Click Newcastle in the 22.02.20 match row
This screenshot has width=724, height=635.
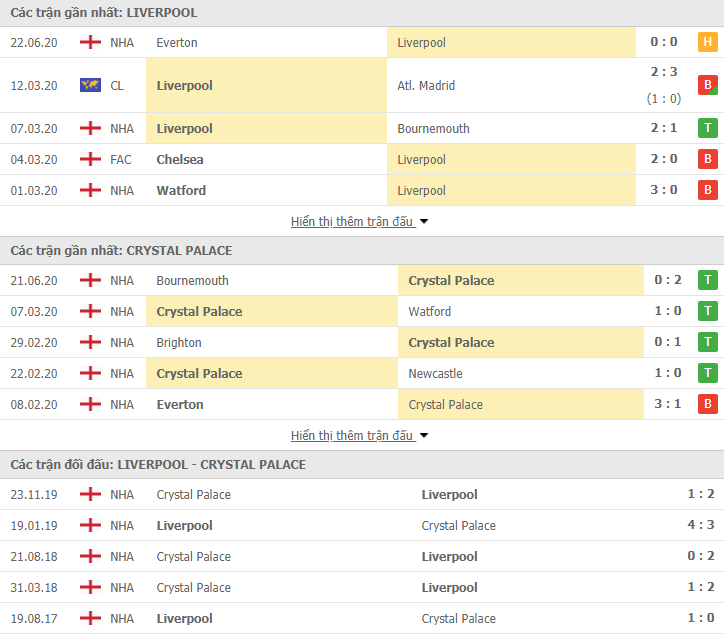tap(437, 373)
